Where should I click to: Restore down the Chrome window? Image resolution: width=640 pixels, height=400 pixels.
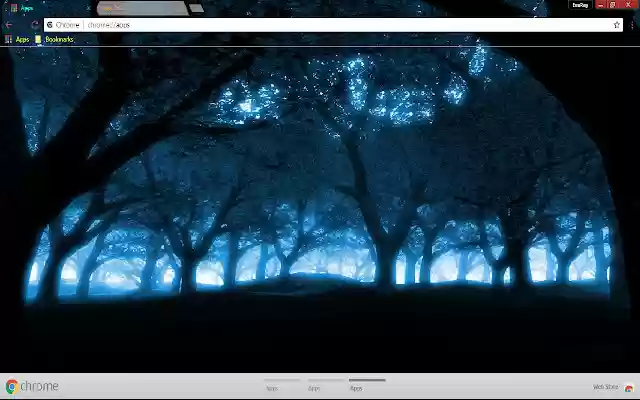click(x=613, y=5)
